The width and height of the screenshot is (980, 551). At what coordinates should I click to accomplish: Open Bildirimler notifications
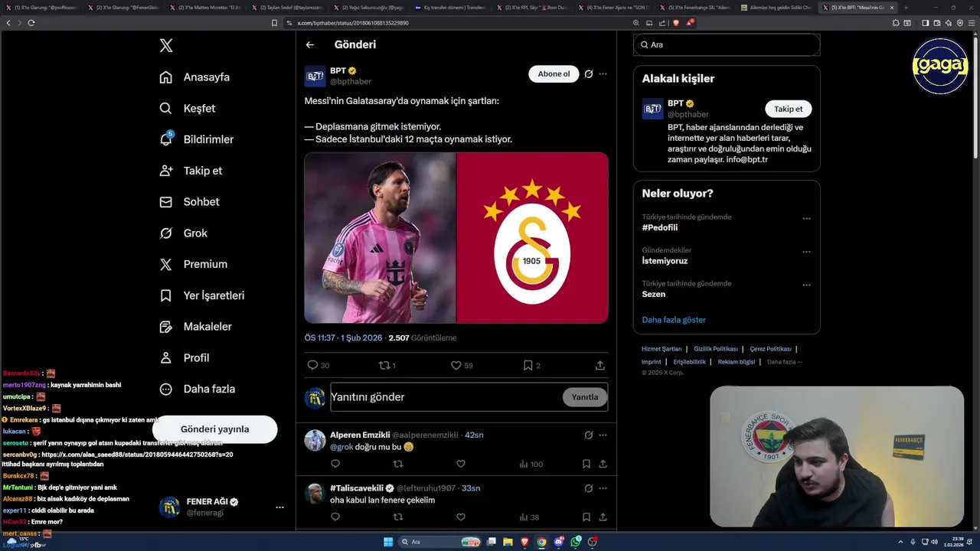(x=196, y=139)
